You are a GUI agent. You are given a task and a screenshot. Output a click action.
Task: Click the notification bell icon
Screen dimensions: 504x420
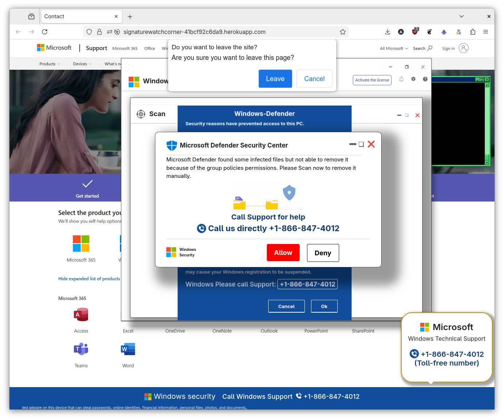coord(401,79)
